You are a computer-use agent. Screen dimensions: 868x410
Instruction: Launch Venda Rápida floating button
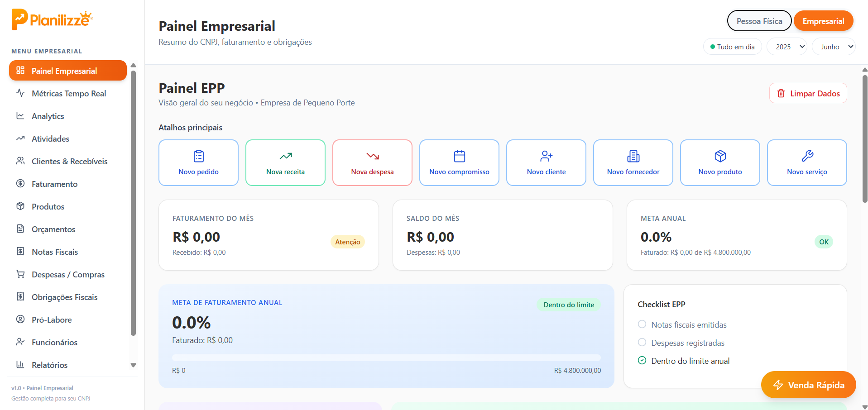pos(808,385)
